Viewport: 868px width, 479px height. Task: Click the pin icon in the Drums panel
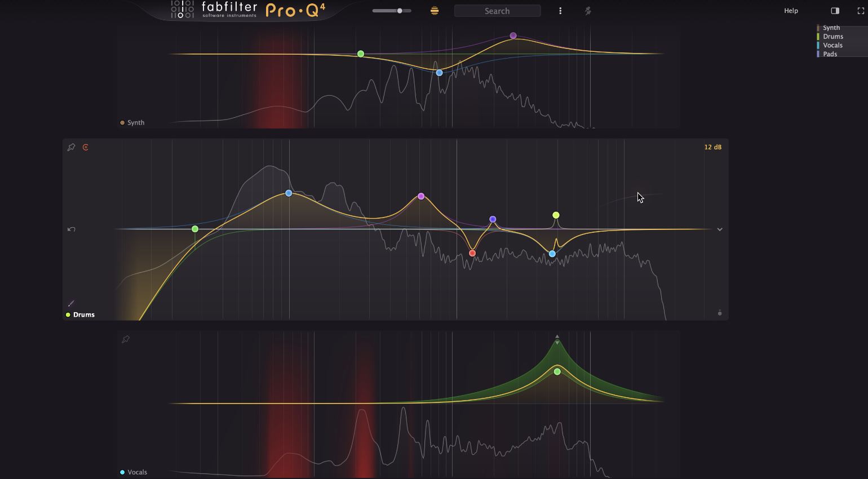point(71,147)
